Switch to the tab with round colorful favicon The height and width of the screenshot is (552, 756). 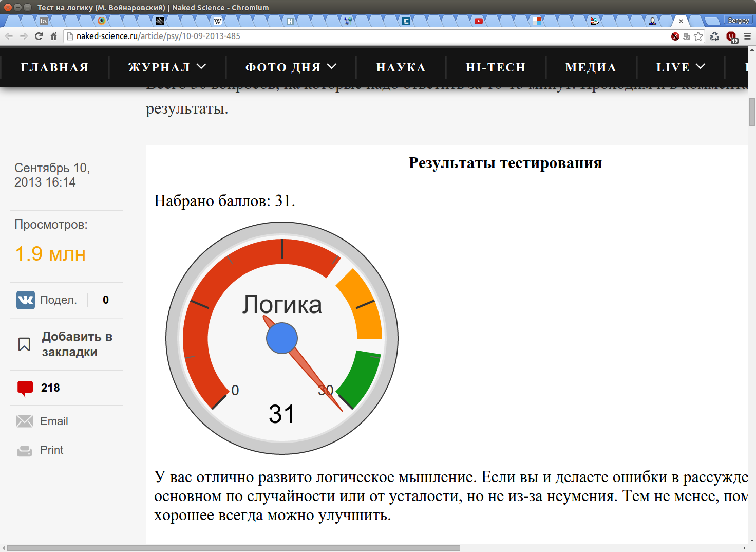pyautogui.click(x=102, y=21)
